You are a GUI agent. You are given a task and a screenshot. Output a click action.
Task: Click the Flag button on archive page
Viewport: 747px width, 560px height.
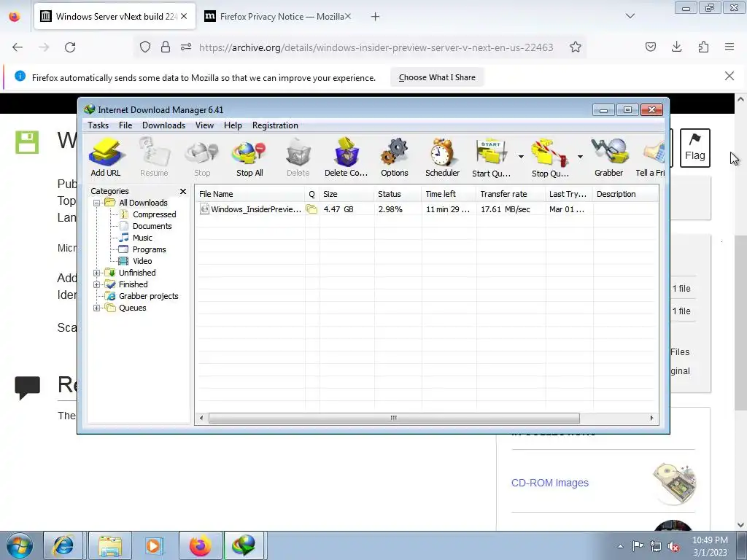(x=694, y=147)
